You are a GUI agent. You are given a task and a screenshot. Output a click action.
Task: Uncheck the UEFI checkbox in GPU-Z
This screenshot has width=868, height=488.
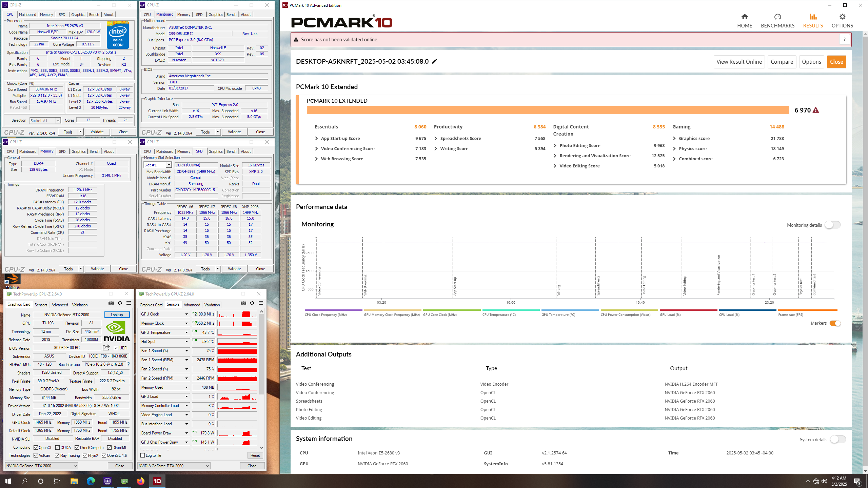[x=116, y=348]
